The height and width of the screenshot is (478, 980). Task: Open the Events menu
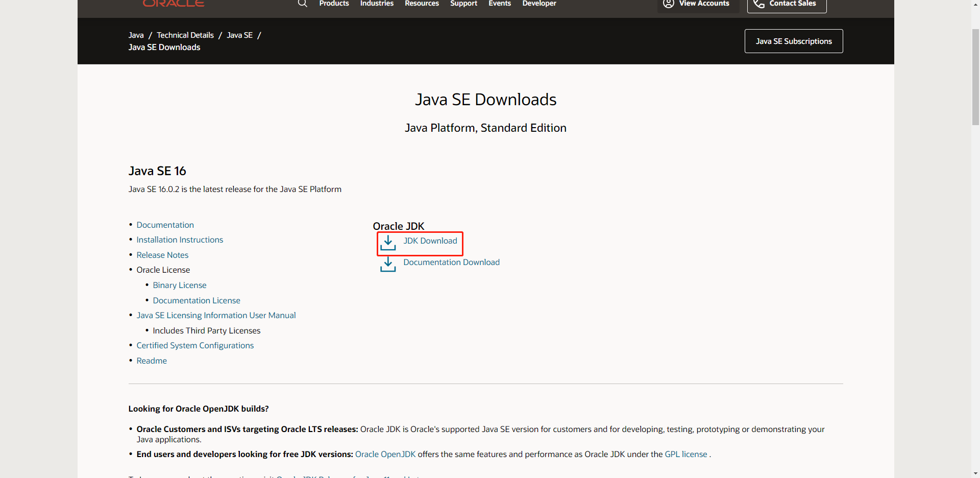coord(499,4)
